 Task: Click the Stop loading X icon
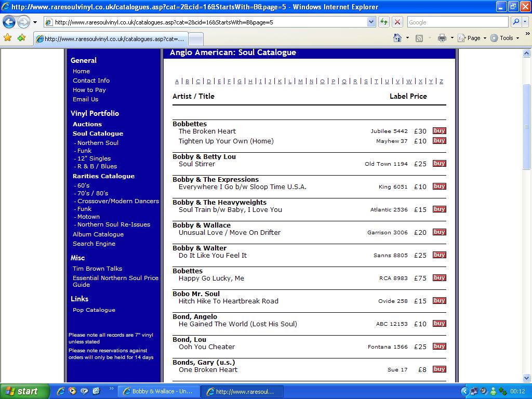pos(397,22)
